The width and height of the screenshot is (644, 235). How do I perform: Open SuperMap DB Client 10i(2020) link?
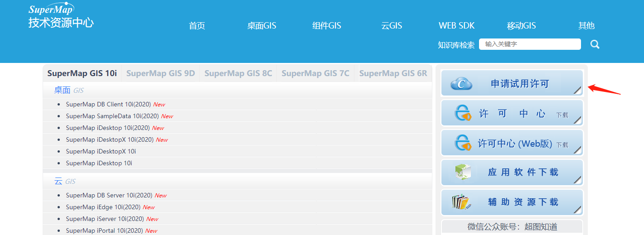point(108,104)
